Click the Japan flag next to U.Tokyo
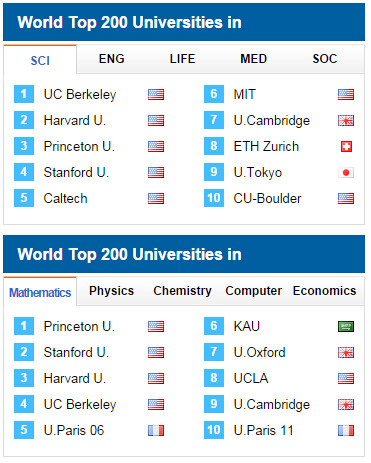Image resolution: width=371 pixels, height=463 pixels. [x=346, y=173]
